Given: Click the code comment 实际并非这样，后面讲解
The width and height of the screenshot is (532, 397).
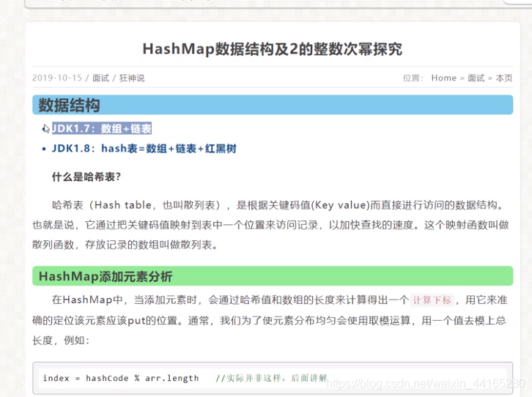Looking at the screenshot, I should (271, 378).
